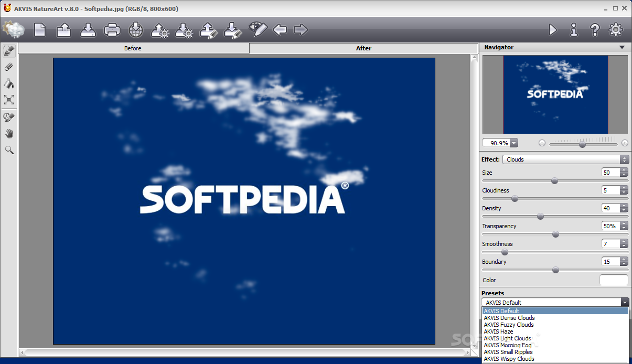
Task: Click the Navigator preview thumbnail
Action: point(555,94)
